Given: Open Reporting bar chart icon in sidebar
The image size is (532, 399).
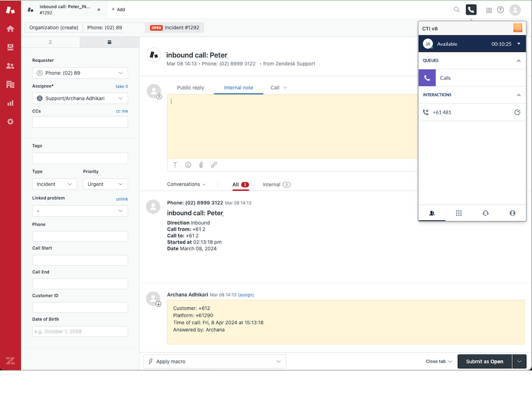Looking at the screenshot, I should point(10,103).
